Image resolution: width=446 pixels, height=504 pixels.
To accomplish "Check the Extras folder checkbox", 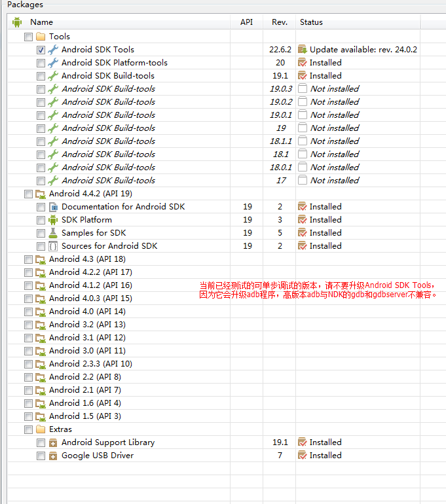I will [x=28, y=430].
